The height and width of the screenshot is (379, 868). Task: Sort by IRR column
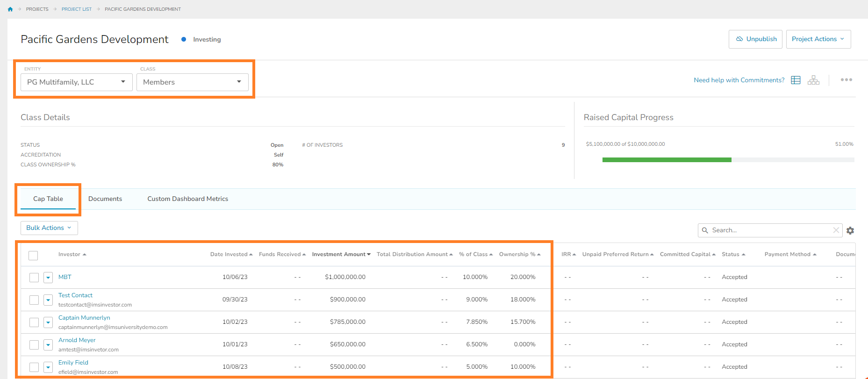(569, 254)
